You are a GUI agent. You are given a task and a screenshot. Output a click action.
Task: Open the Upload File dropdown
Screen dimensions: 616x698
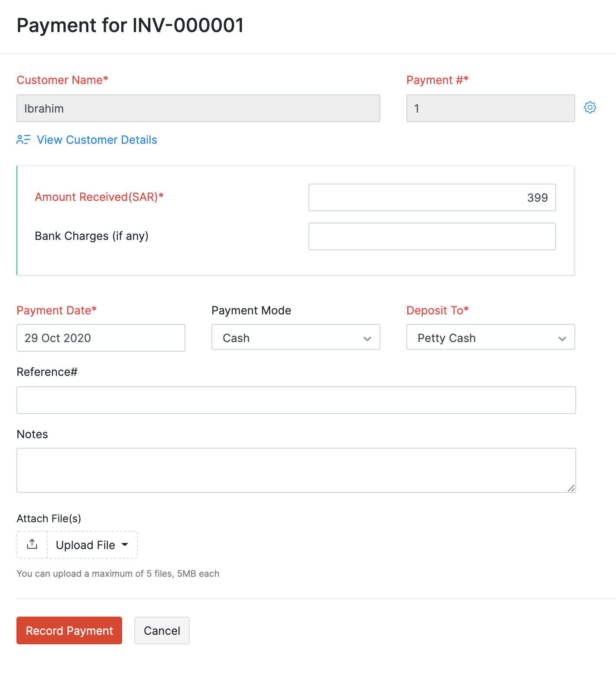point(92,545)
